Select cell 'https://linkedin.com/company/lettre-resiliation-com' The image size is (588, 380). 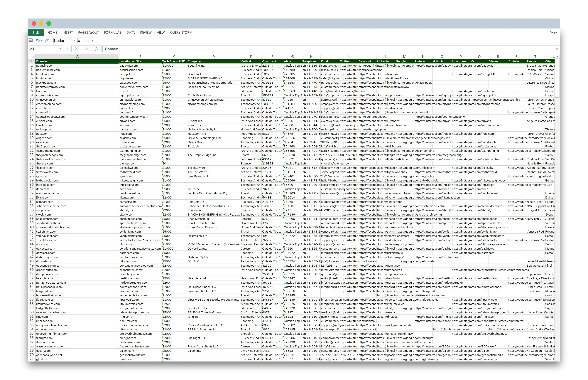coord(411,295)
